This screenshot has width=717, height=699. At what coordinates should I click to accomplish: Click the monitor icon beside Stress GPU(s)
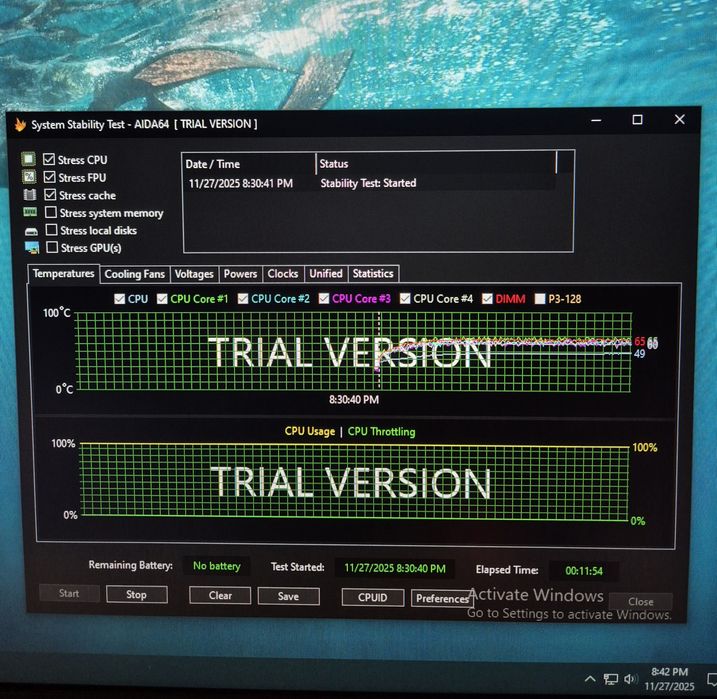pyautogui.click(x=32, y=248)
